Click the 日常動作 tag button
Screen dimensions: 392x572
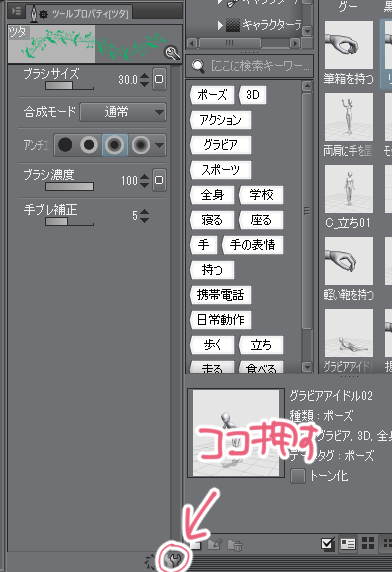tap(220, 320)
